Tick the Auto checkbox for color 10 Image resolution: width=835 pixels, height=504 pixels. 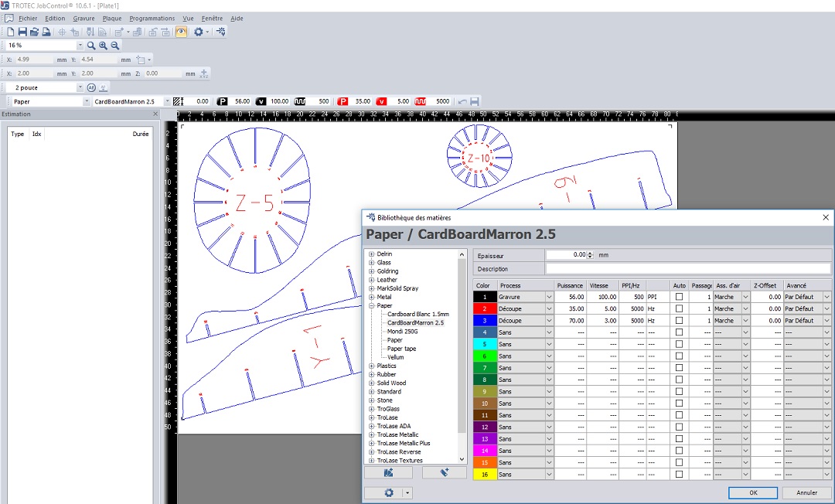[x=679, y=404]
